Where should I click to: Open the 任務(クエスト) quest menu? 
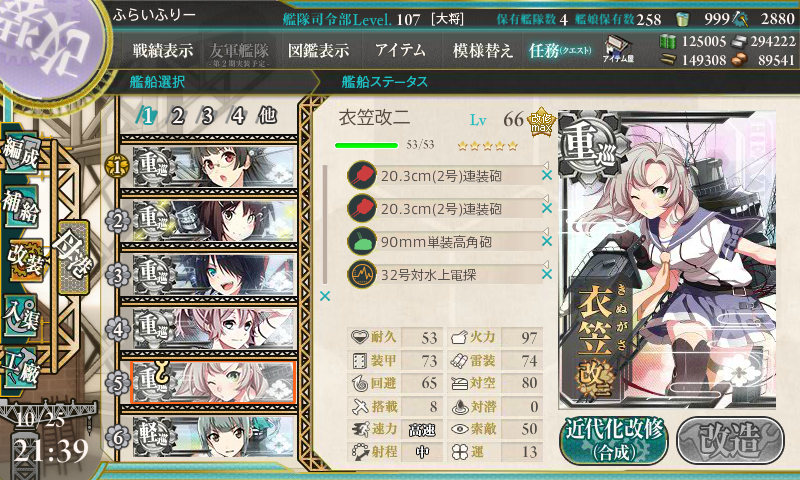pos(560,50)
